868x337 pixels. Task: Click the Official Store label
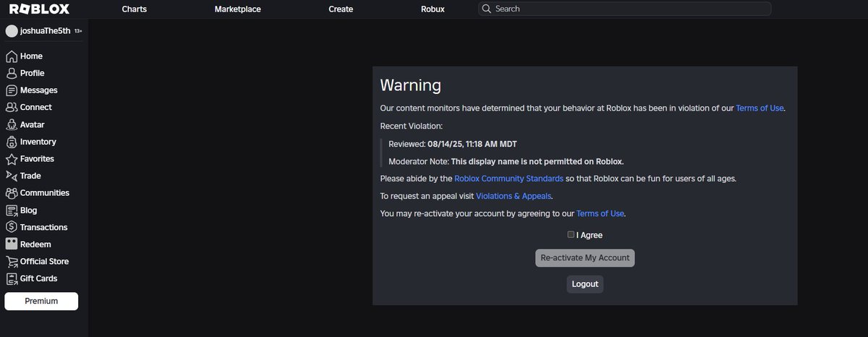(x=44, y=261)
